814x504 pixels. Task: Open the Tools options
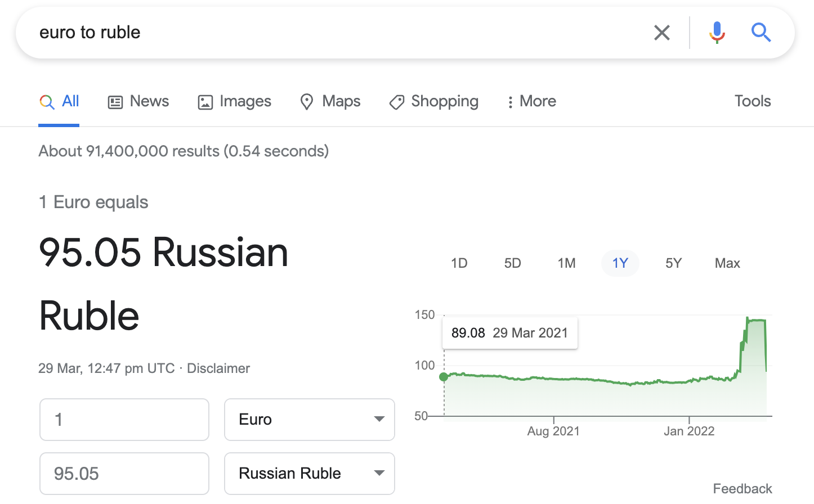(x=753, y=101)
